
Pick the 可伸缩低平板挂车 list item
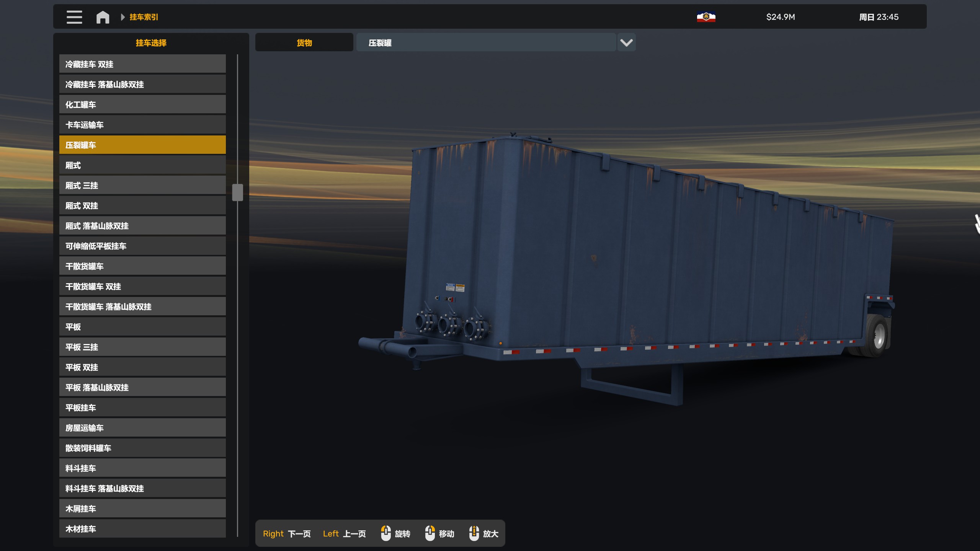click(142, 246)
